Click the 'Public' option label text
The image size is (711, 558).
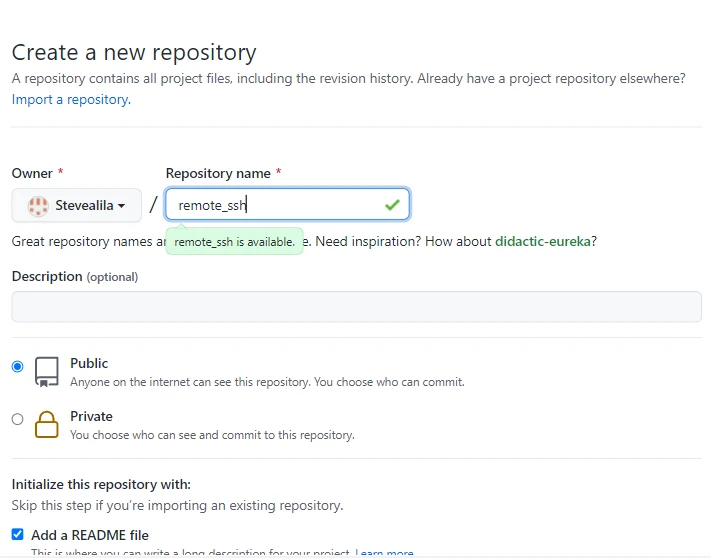coord(89,363)
